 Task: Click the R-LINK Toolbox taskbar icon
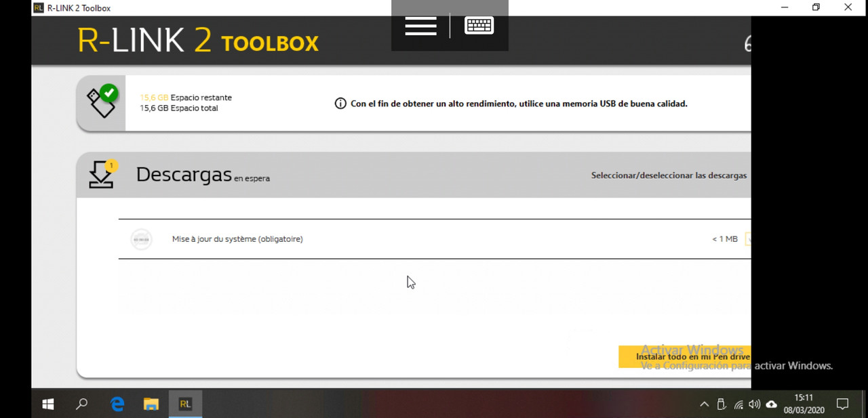184,404
